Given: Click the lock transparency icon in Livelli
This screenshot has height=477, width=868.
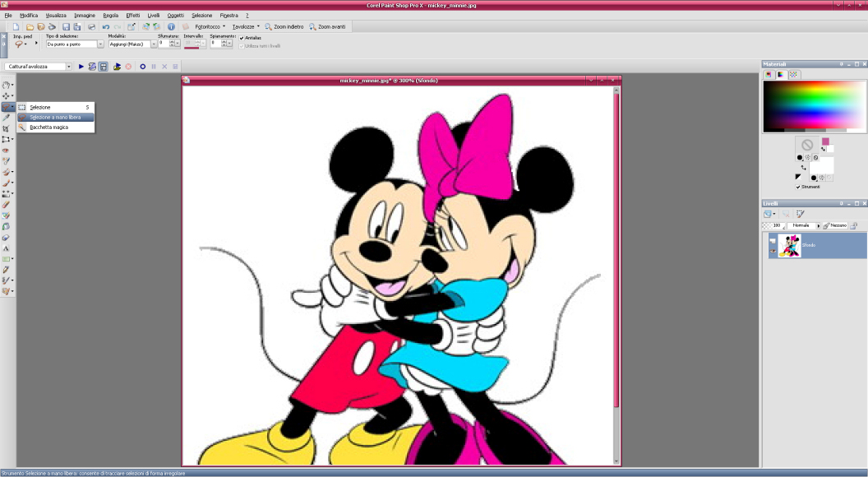Looking at the screenshot, I should [x=854, y=225].
